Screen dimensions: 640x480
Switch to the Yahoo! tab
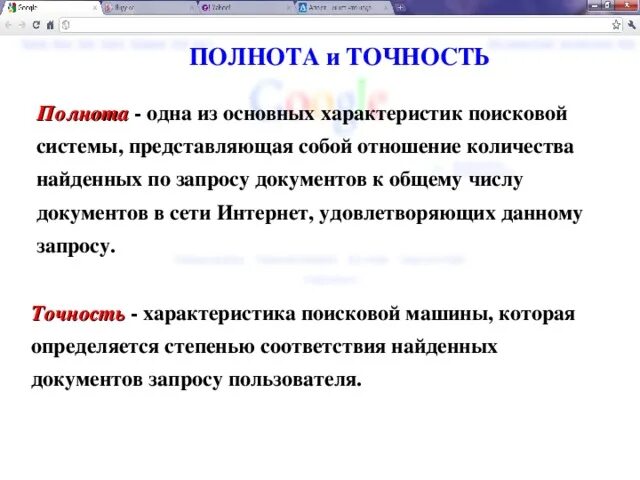pos(245,7)
